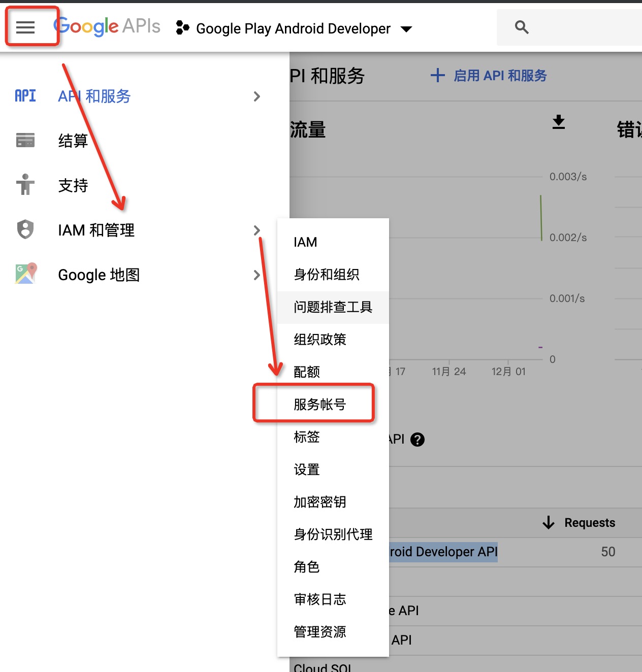642x672 pixels.
Task: Click 启用 API 和服务 button
Action: (x=489, y=76)
